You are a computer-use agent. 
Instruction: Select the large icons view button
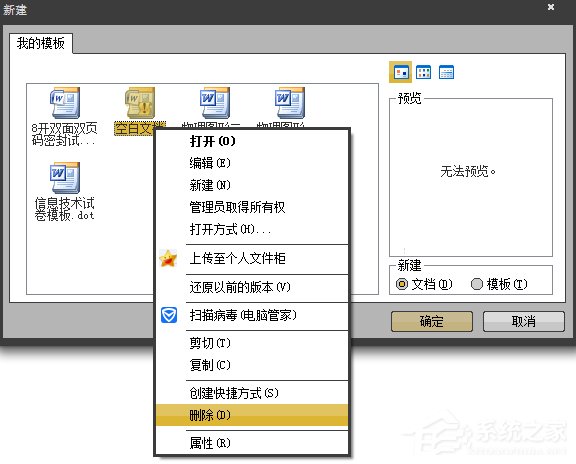coord(400,72)
